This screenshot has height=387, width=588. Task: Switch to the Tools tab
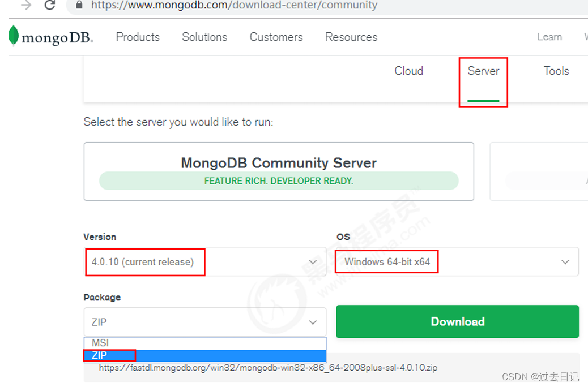point(556,71)
